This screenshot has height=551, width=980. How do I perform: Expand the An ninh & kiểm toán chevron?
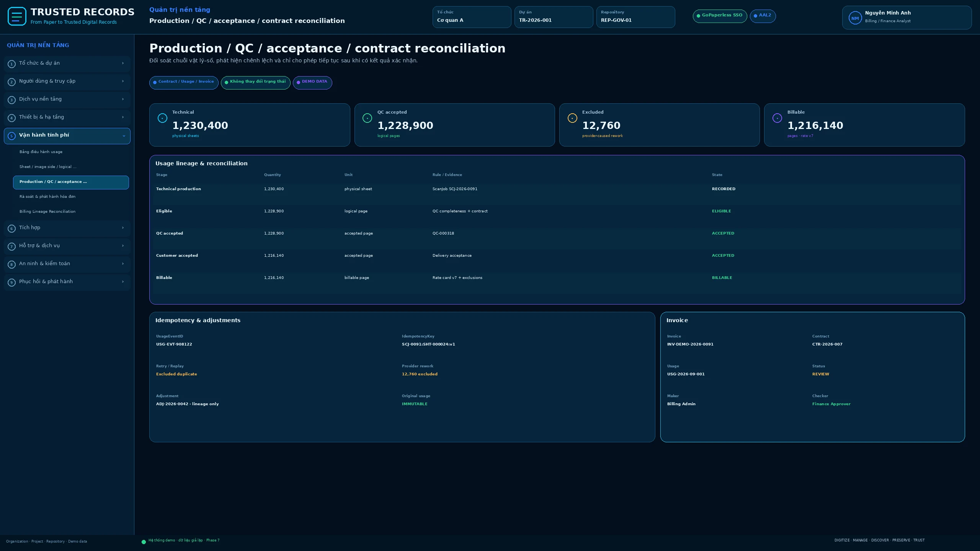tap(123, 264)
